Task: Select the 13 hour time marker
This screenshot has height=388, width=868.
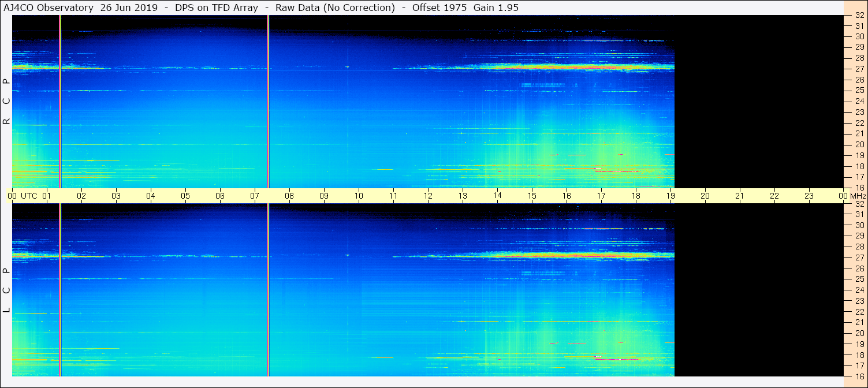Action: tap(463, 196)
